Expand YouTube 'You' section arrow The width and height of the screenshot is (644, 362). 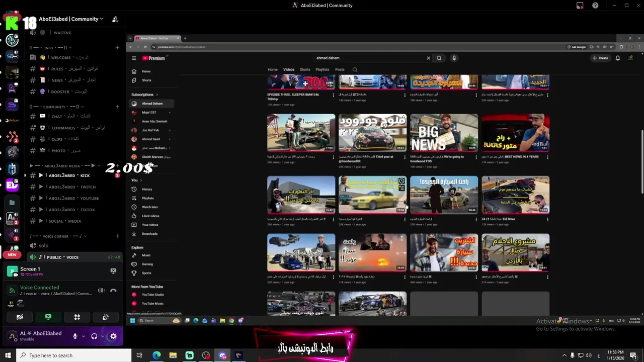pyautogui.click(x=140, y=180)
